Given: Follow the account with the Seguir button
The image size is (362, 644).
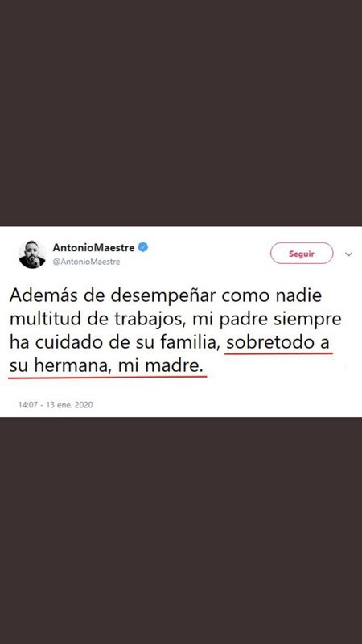Looking at the screenshot, I should (302, 254).
